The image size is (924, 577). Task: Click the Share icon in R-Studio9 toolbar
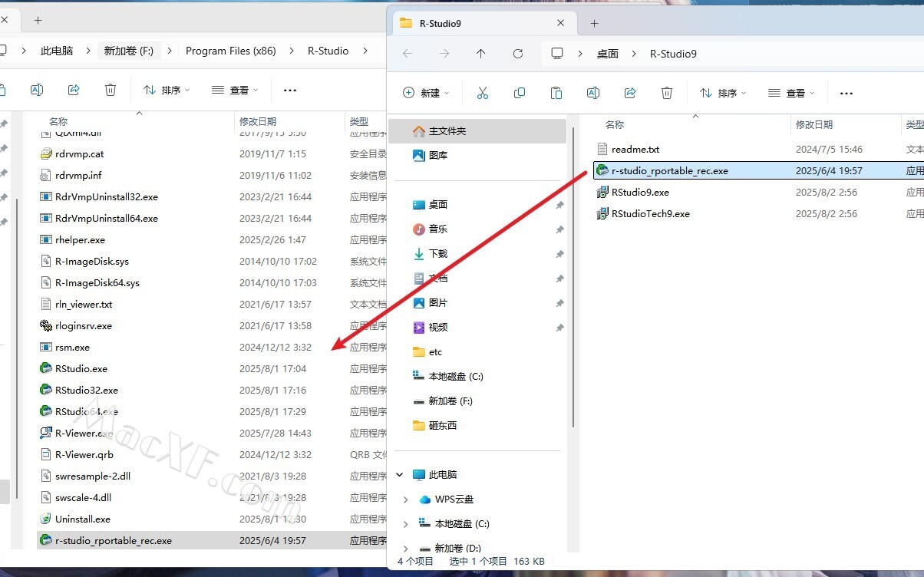coord(630,93)
